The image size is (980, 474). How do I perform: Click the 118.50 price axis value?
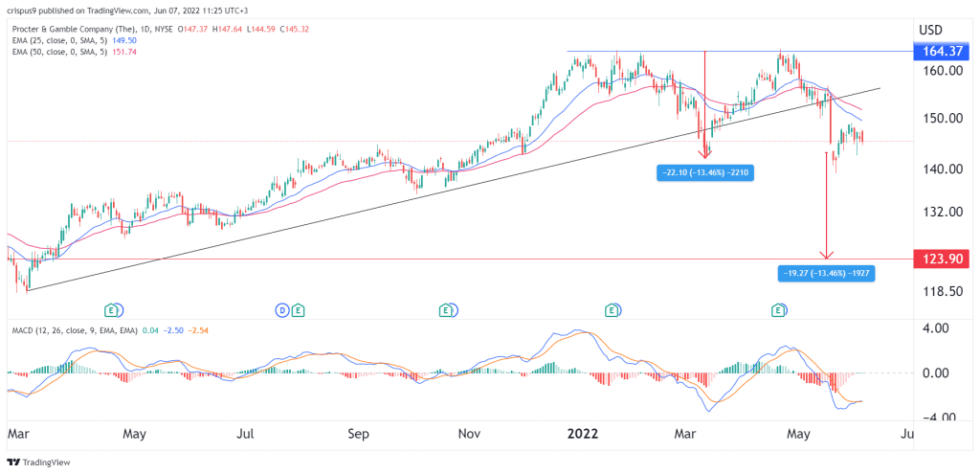pos(941,291)
